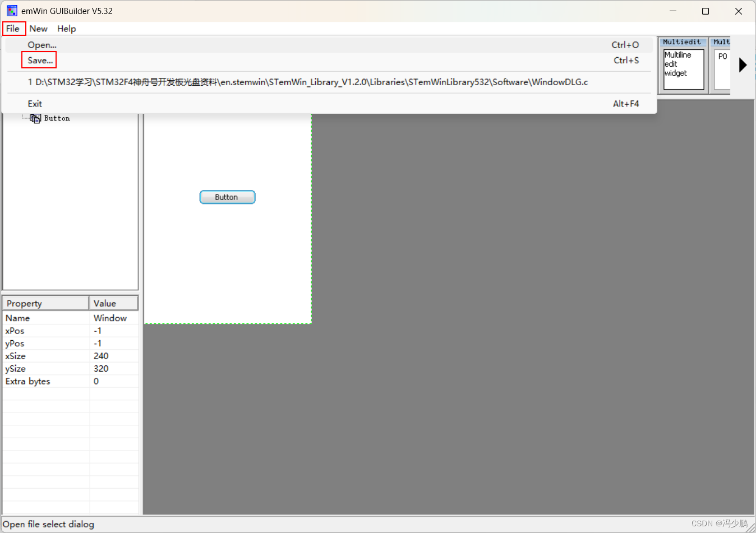Viewport: 756px width, 533px height.
Task: Click Exit in the File menu
Action: tap(35, 104)
